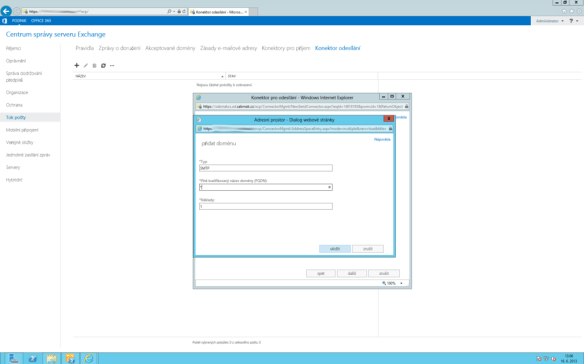Select the Konektor odesílání tab
This screenshot has height=364, width=584.
click(x=337, y=48)
